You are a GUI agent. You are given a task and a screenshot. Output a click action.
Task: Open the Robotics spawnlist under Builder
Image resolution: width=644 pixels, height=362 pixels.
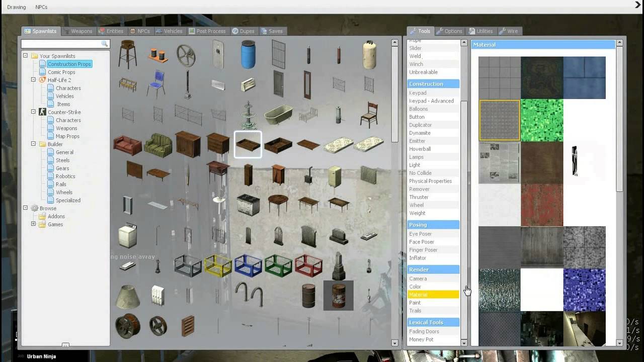click(x=65, y=176)
